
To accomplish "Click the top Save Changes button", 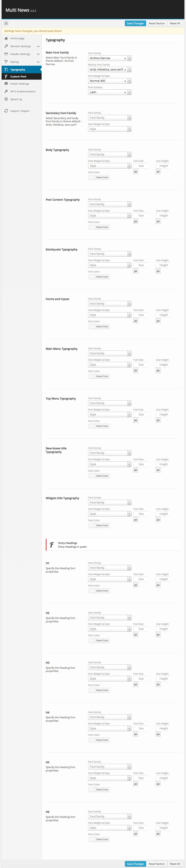I will [135, 23].
